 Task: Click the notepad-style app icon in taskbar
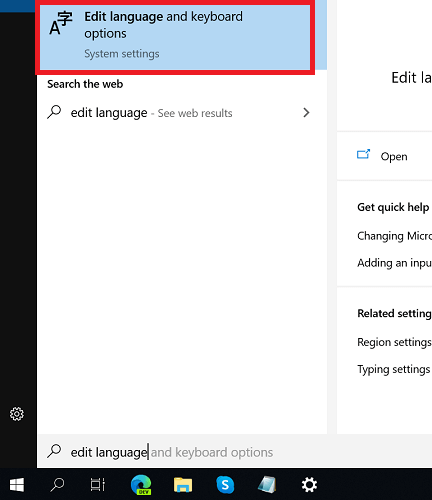pyautogui.click(x=267, y=485)
